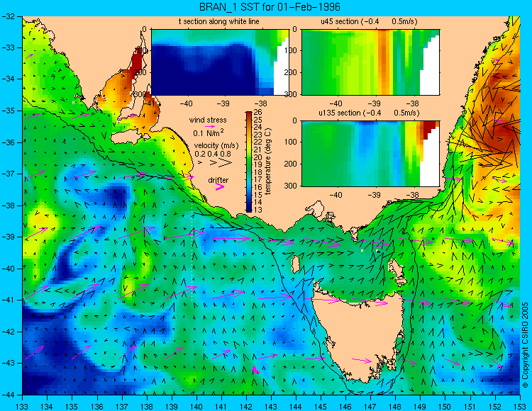The image size is (532, 411).
Task: Click the 20 value on the color bar
Action: [258, 157]
